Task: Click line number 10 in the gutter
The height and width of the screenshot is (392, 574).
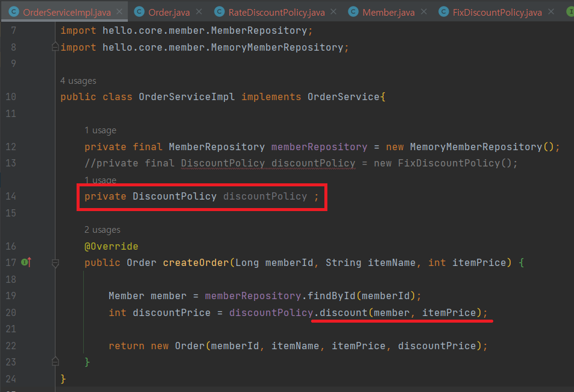Action: click(11, 97)
